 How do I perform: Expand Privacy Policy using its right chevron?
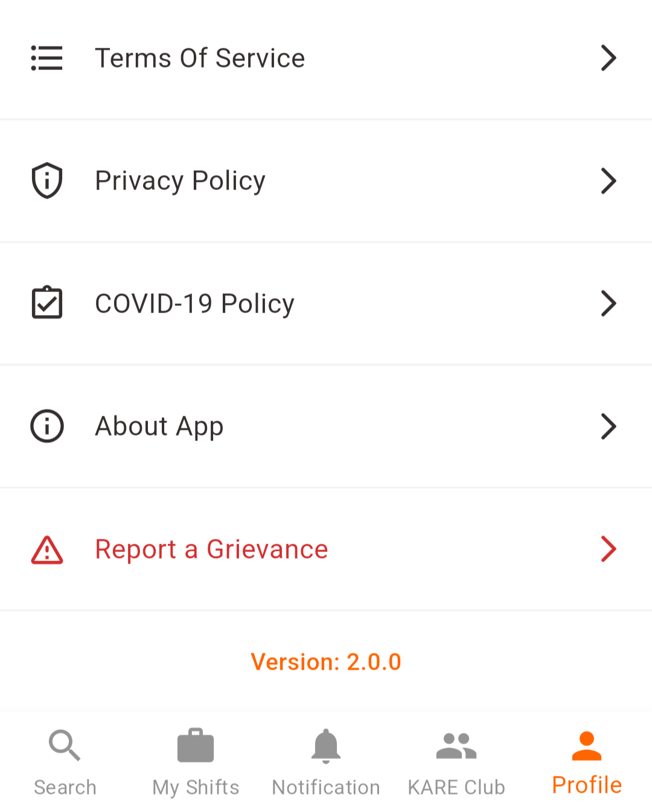pyautogui.click(x=609, y=180)
